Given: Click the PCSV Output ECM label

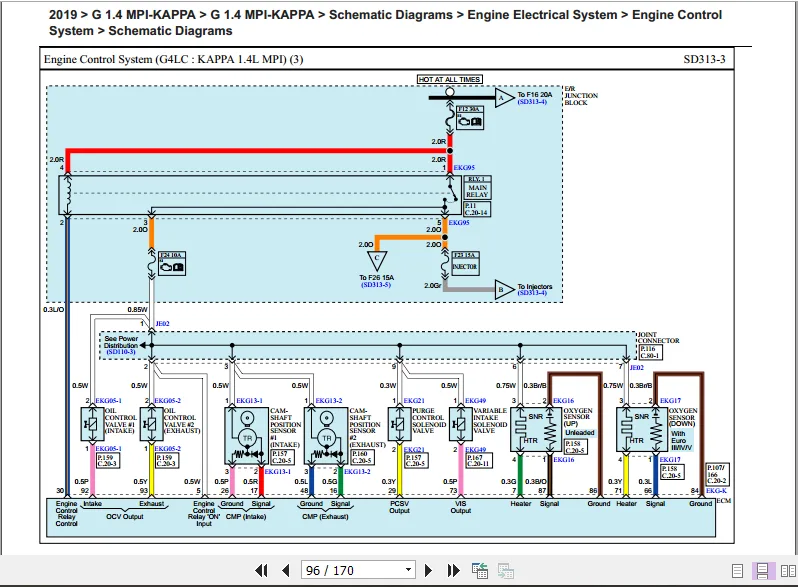Looking at the screenshot, I should (x=400, y=507).
